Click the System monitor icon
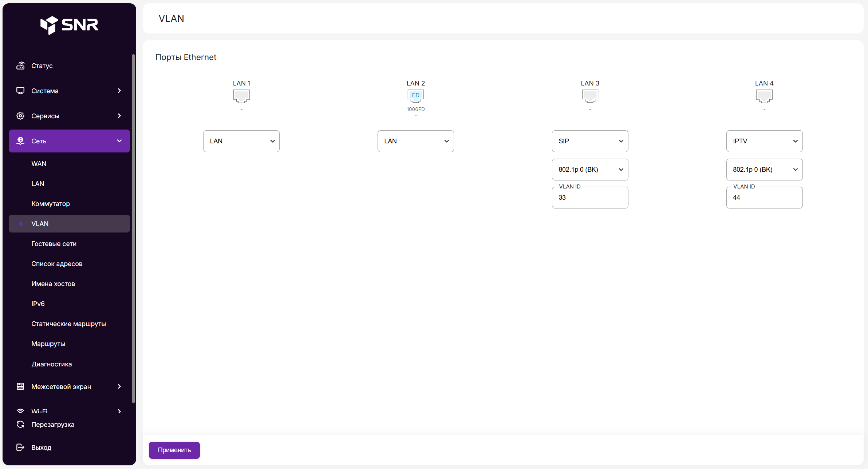 [x=20, y=91]
